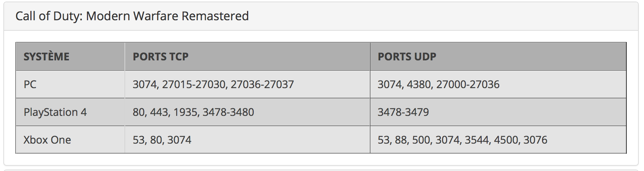
Task: Click the 27015-27030 range in PC TCP ports
Action: [x=194, y=84]
